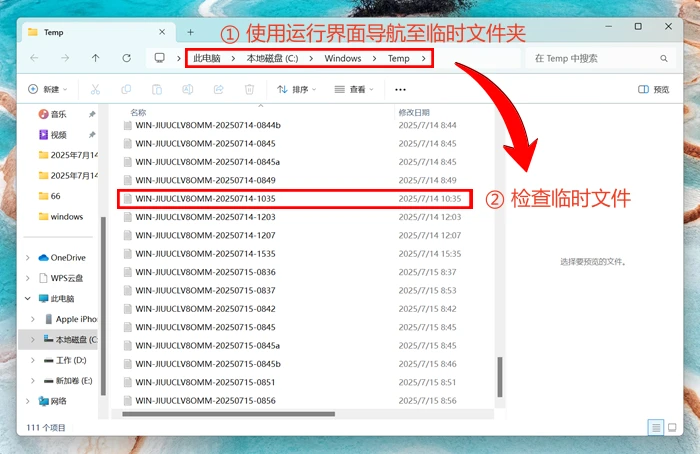Collapse the 此电脑 tree node
The image size is (700, 454).
(x=28, y=299)
